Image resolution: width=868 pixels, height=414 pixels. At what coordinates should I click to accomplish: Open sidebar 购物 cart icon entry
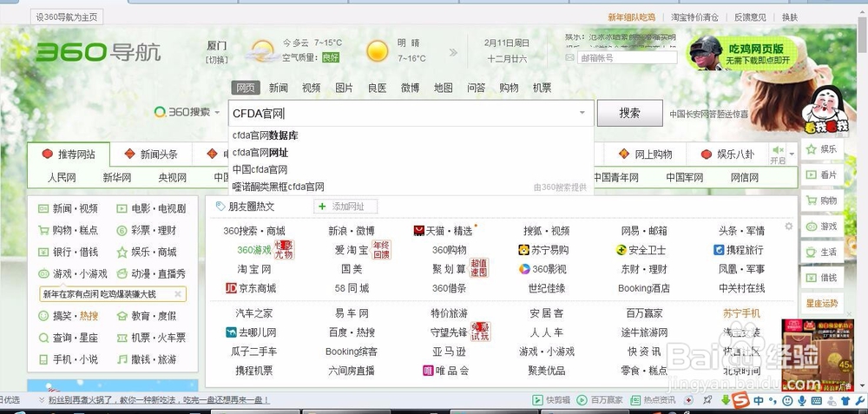[x=822, y=200]
